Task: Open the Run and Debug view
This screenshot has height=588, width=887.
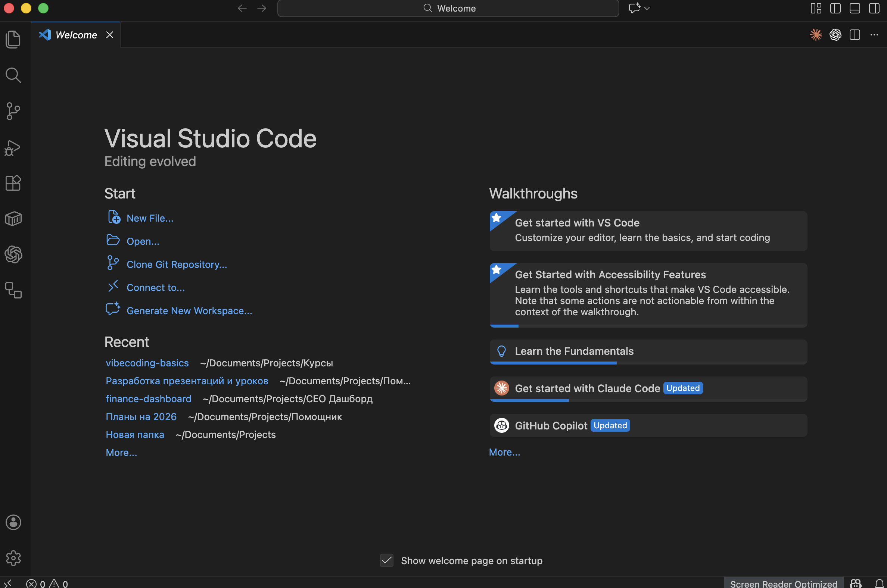Action: point(13,147)
